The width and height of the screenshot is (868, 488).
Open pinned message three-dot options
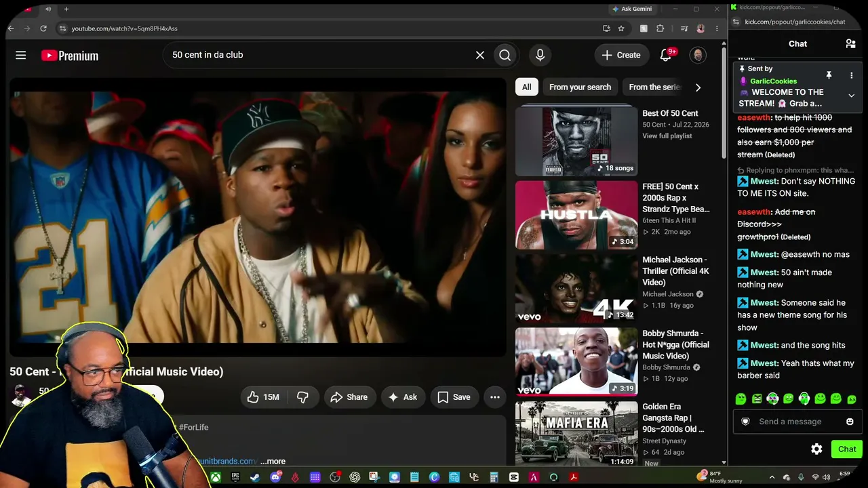pos(852,75)
